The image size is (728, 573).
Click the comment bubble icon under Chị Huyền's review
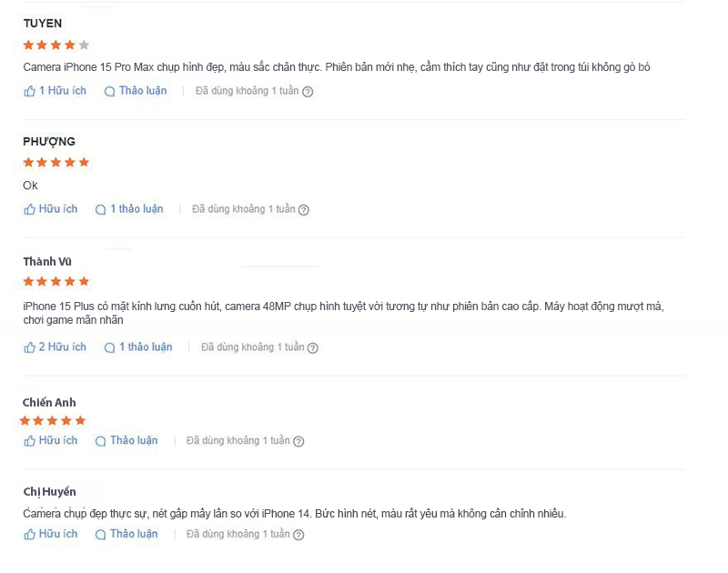click(100, 534)
